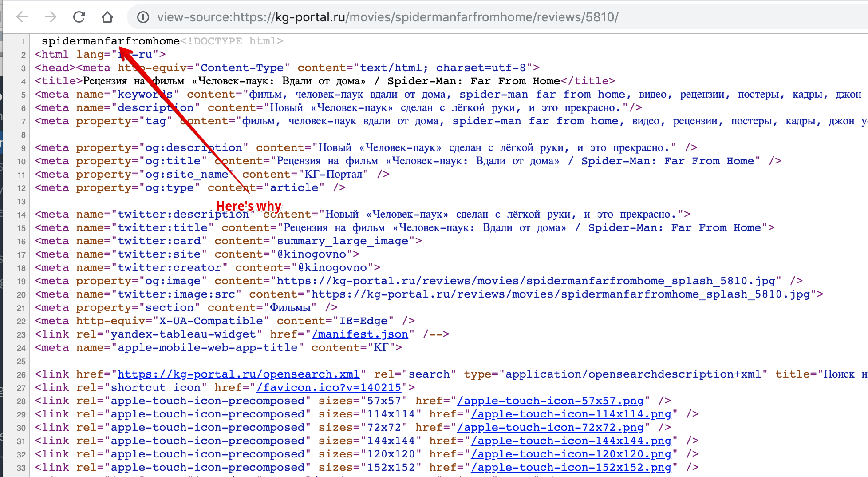This screenshot has height=477, width=868.
Task: Open the /favicon.ico?v=140215 link
Action: pos(329,387)
